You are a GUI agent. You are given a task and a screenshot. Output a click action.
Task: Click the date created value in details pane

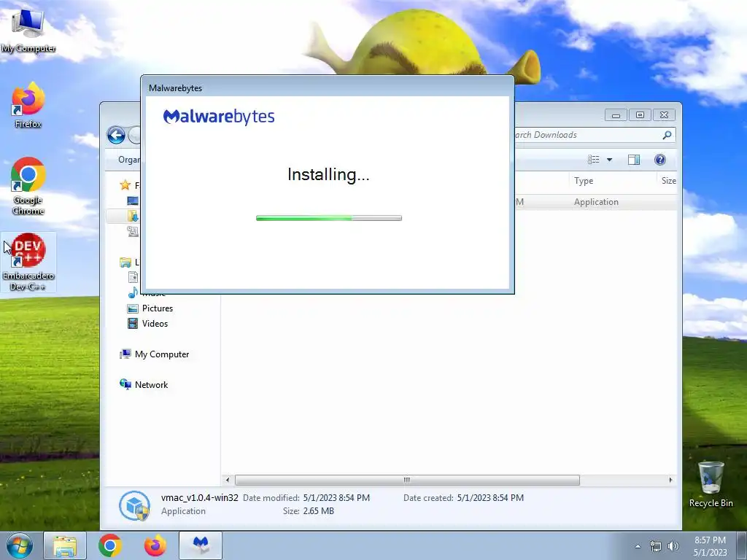(490, 497)
